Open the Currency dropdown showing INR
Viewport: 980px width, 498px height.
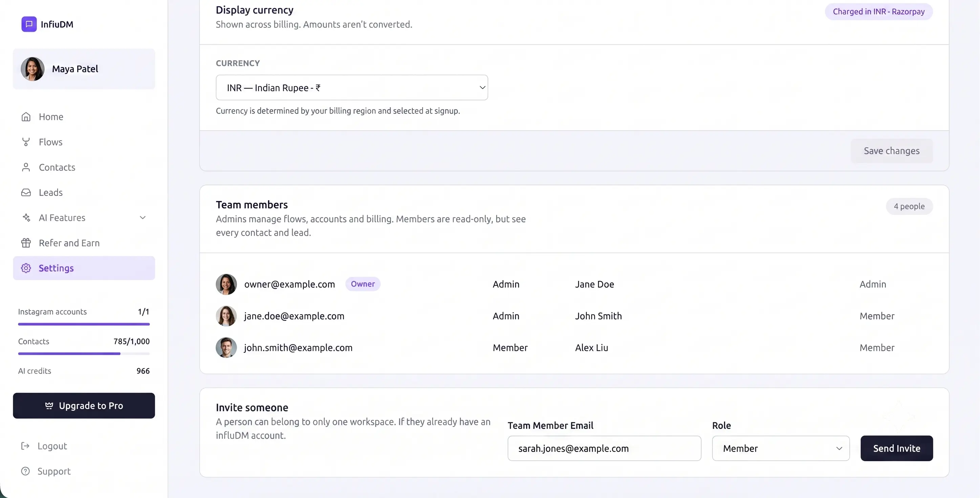[352, 87]
